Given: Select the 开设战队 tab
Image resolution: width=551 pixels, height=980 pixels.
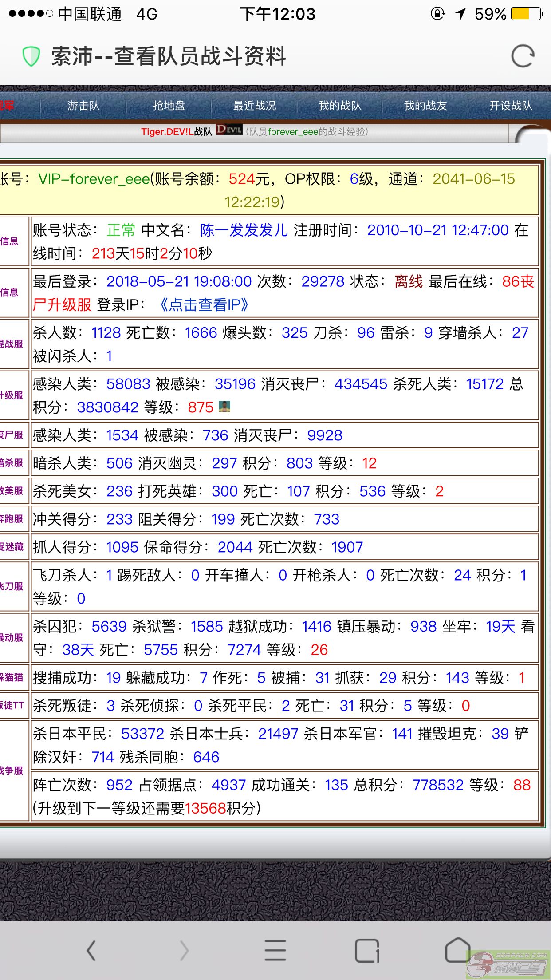Looking at the screenshot, I should pyautogui.click(x=511, y=105).
